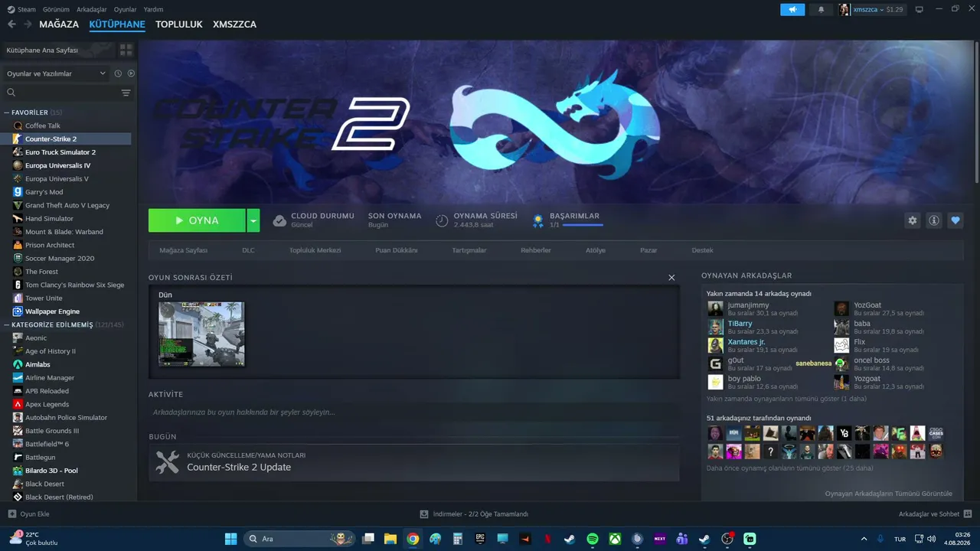Open the notifications bell
The image size is (980, 551).
(822, 9)
